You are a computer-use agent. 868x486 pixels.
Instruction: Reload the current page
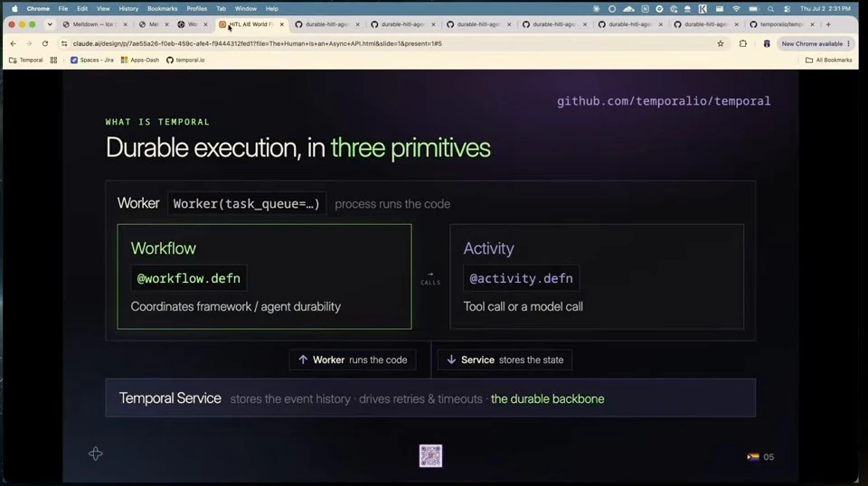[x=45, y=43]
